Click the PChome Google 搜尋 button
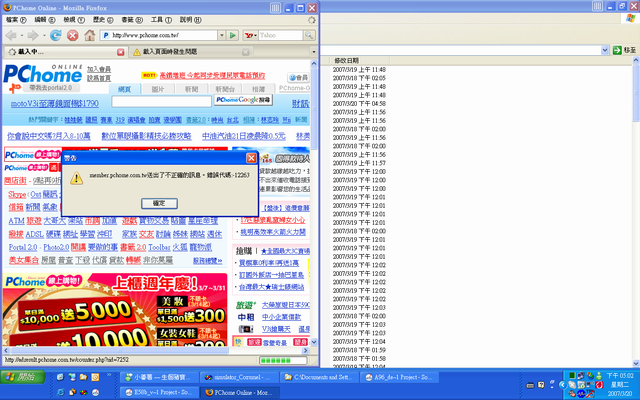The width and height of the screenshot is (640, 400). pos(243,100)
